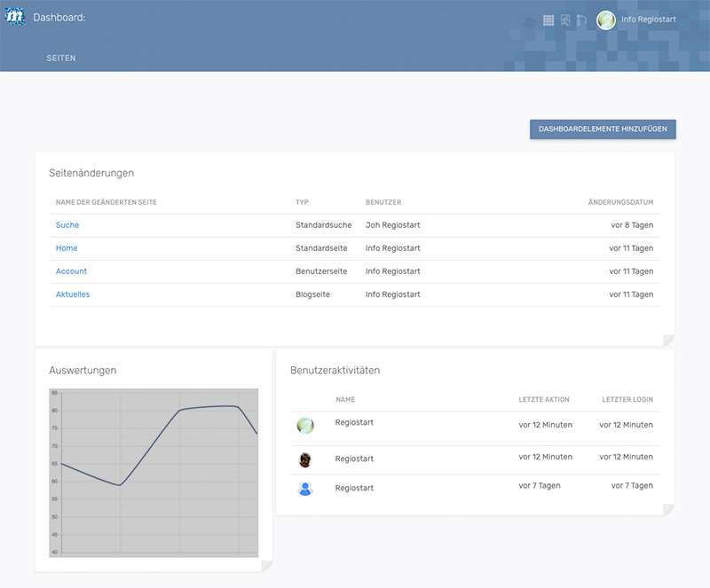Open the Suche page link
The image size is (710, 588).
click(x=67, y=225)
